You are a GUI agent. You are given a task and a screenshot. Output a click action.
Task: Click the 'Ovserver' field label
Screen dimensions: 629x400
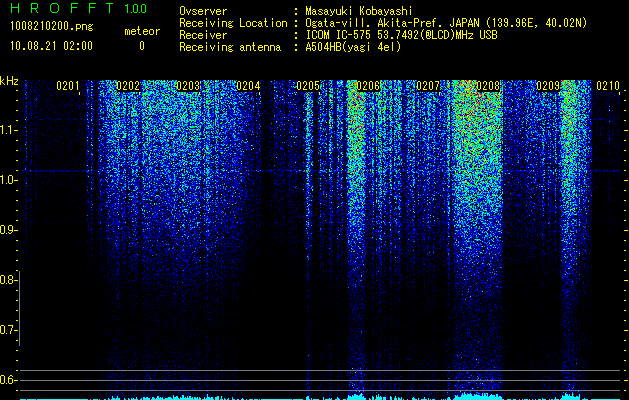click(x=203, y=11)
